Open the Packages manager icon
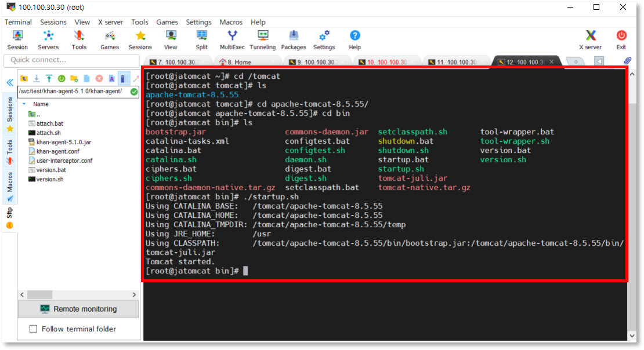 pos(294,39)
